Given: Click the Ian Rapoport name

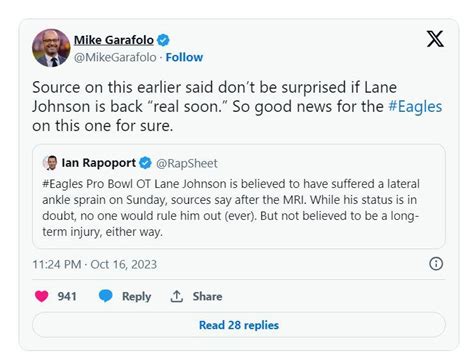Looking at the screenshot, I should (x=99, y=163).
